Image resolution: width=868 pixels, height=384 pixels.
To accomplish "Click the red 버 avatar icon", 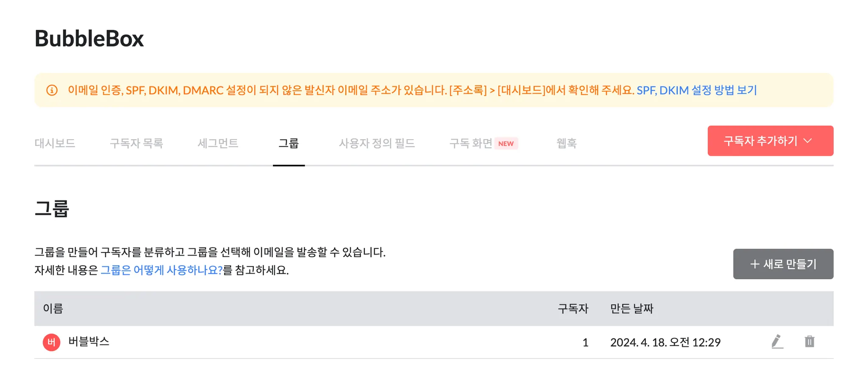I will pyautogui.click(x=51, y=342).
